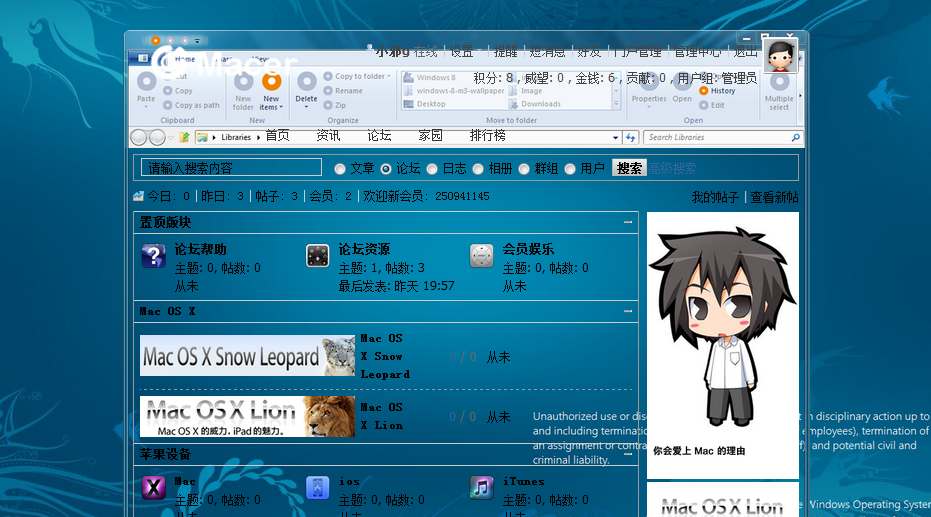931x517 pixels.
Task: Open the 高级搜索 link
Action: click(x=672, y=169)
